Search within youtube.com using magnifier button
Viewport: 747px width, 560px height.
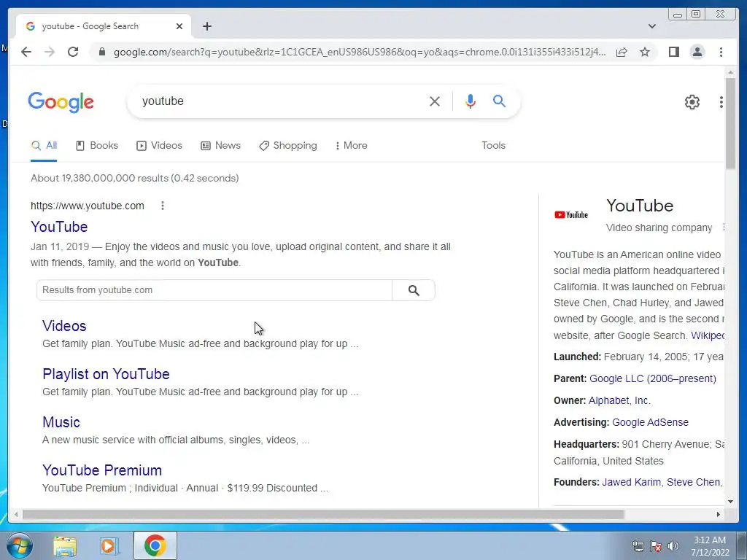point(414,290)
